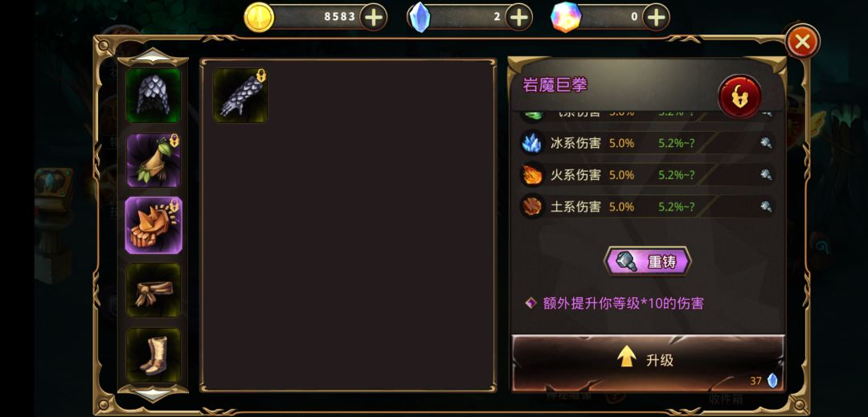Add rainbow gems with plus button
This screenshot has width=868, height=417.
656,17
